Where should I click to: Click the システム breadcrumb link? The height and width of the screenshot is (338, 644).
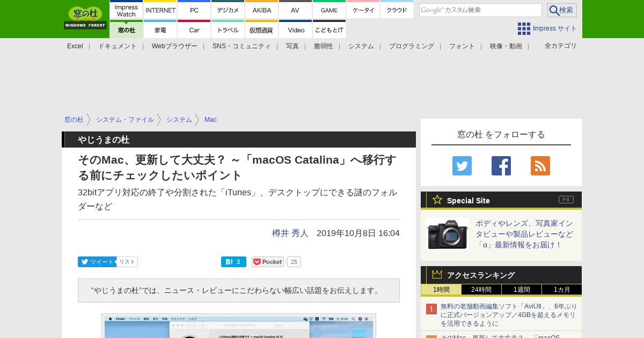[x=179, y=120]
